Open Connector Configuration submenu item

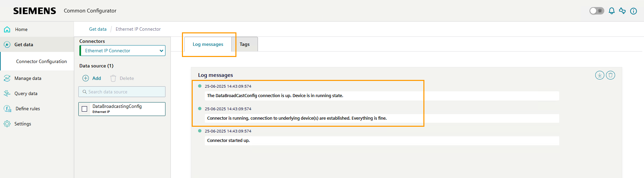pos(37,61)
